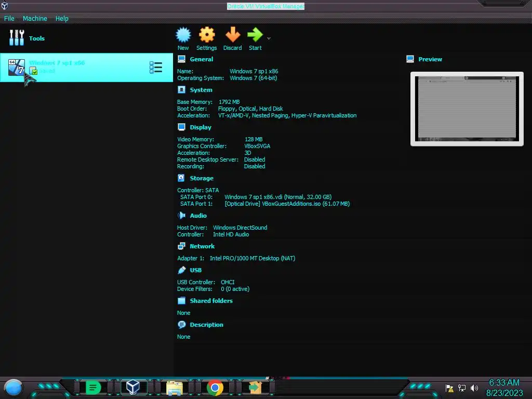Open the File menu

pos(9,18)
